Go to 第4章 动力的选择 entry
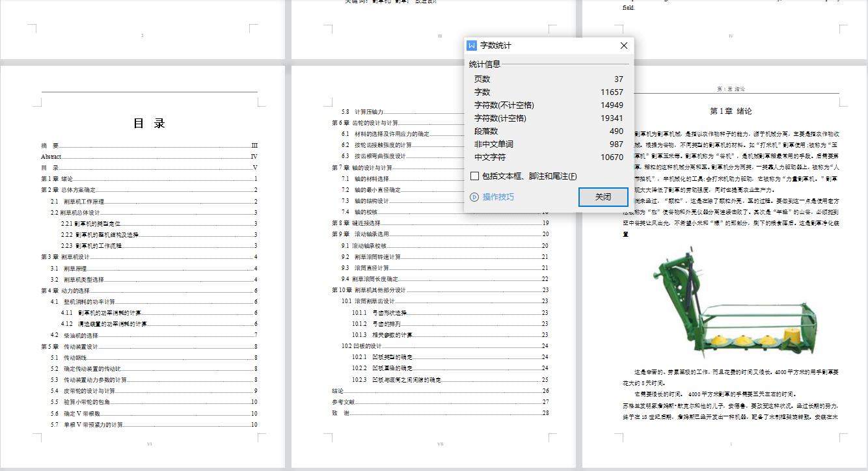Viewport: 868px width, 471px height. [149, 290]
